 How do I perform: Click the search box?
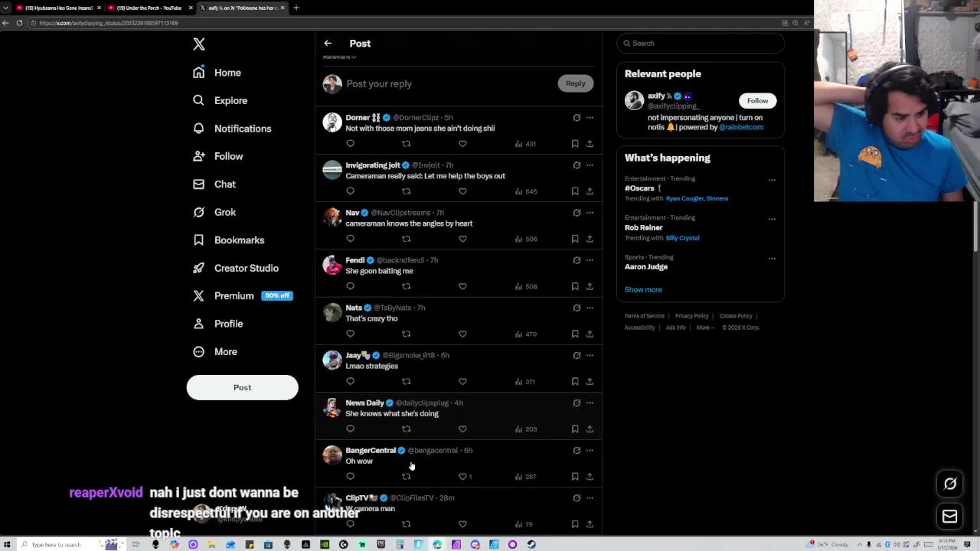pos(701,43)
